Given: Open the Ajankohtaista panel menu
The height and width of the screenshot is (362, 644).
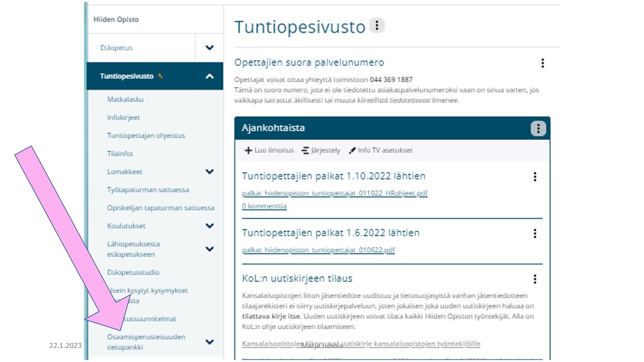Looking at the screenshot, I should (x=538, y=129).
